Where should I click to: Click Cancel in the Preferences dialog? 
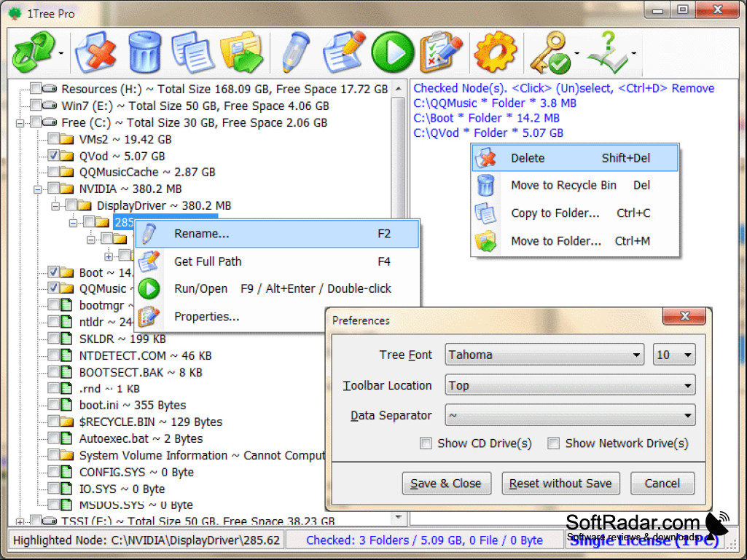[662, 484]
